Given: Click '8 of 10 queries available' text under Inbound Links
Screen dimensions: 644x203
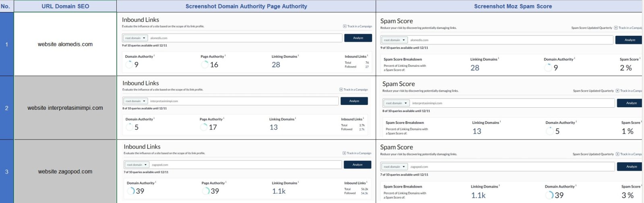Looking at the screenshot, I should (x=144, y=108).
